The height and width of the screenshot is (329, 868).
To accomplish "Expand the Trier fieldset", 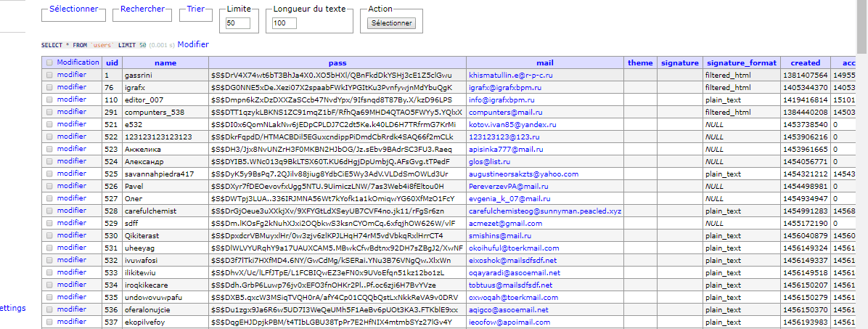I will 195,9.
